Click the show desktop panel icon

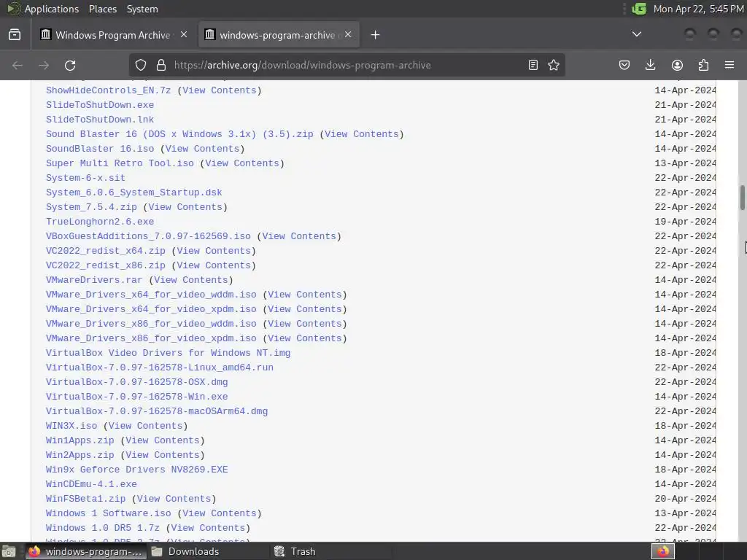coord(9,551)
